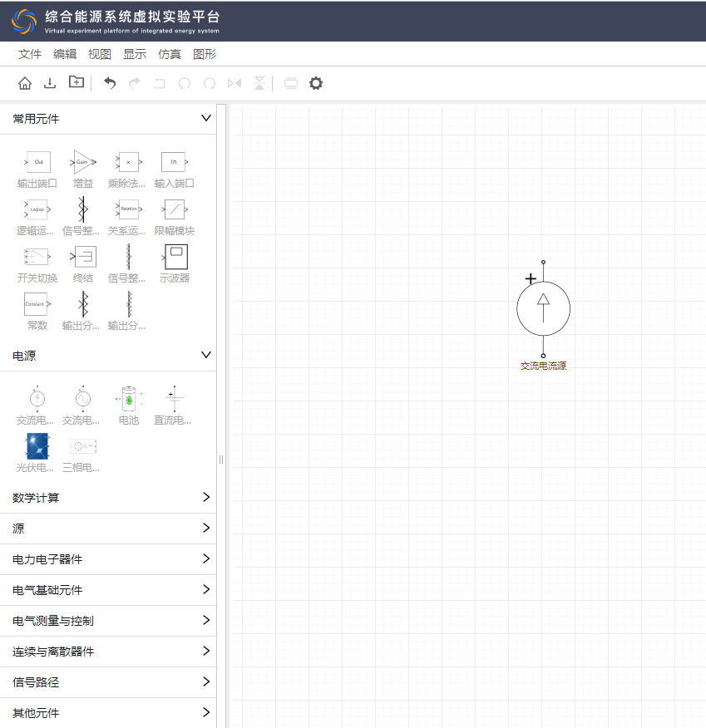Click the redo arrow in the toolbar
This screenshot has width=706, height=728.
click(x=135, y=83)
